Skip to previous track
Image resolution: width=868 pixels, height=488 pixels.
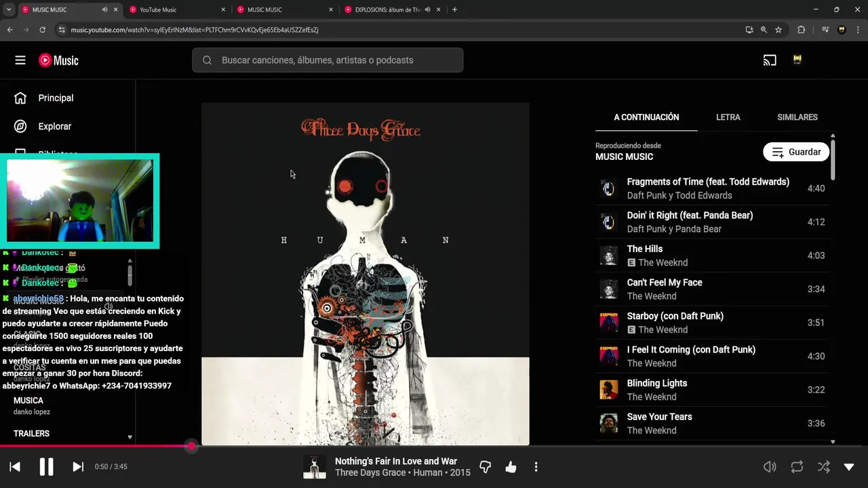pyautogui.click(x=15, y=466)
